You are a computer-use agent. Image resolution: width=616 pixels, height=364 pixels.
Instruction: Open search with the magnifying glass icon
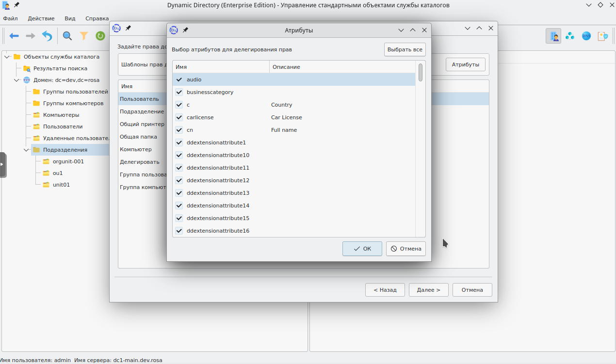(x=67, y=36)
